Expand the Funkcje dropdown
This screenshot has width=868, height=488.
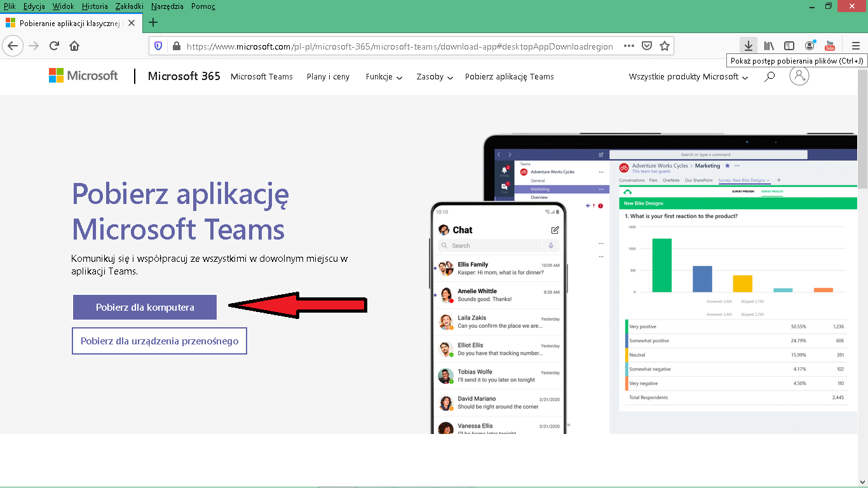pos(384,77)
